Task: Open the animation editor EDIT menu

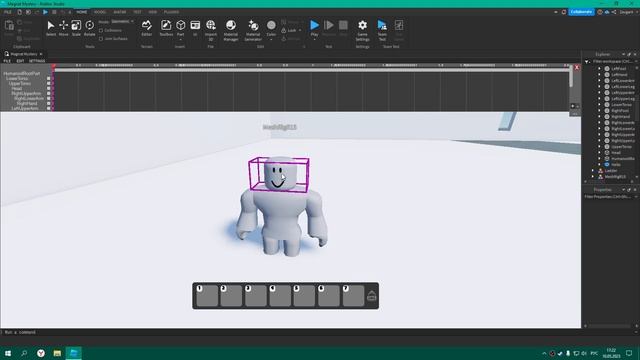Action: [20, 61]
